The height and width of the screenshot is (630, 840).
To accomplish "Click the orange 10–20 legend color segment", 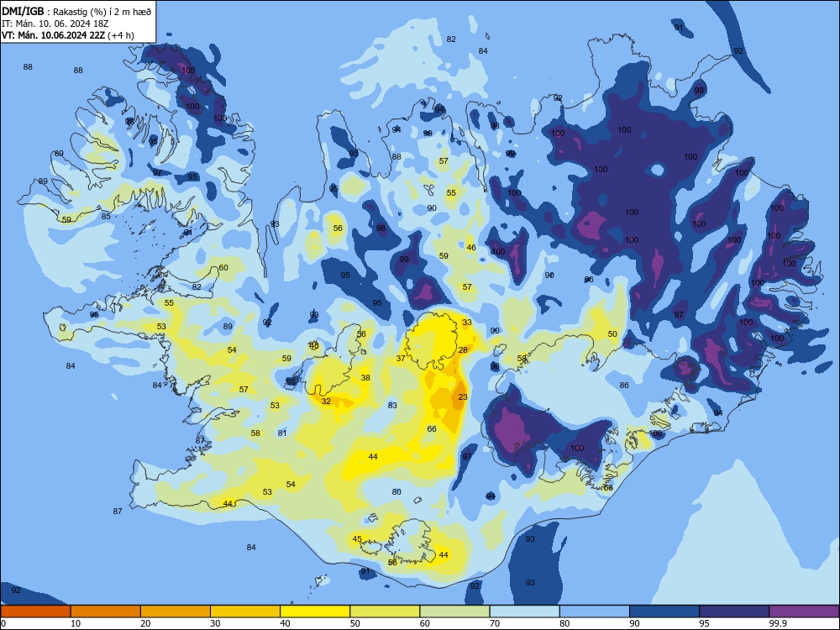I will point(106,612).
